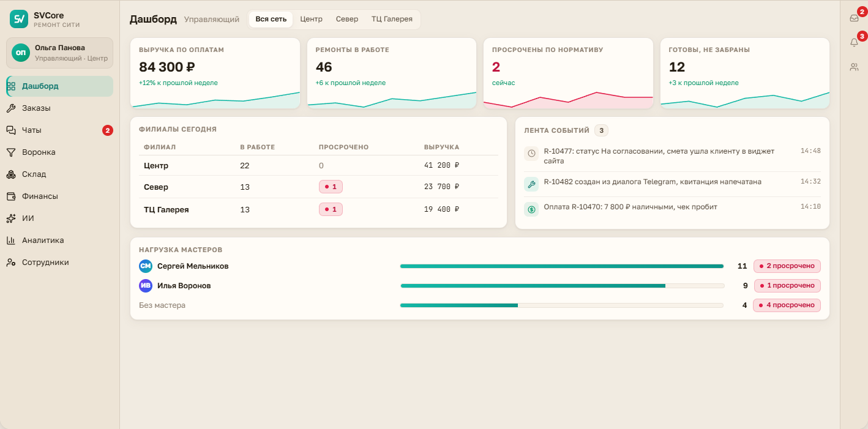This screenshot has width=868, height=429.
Task: Switch to the ТЦ Галерея tab
Action: (392, 19)
